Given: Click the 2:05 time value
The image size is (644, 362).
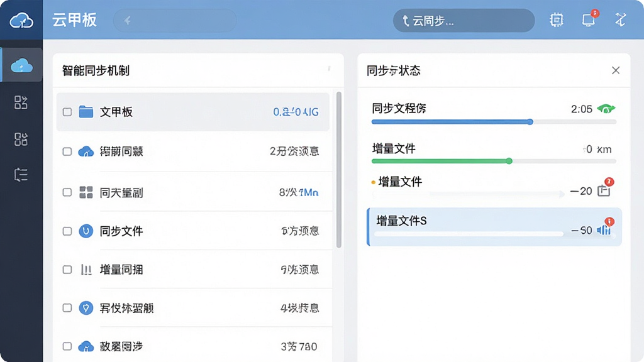Looking at the screenshot, I should tap(582, 109).
